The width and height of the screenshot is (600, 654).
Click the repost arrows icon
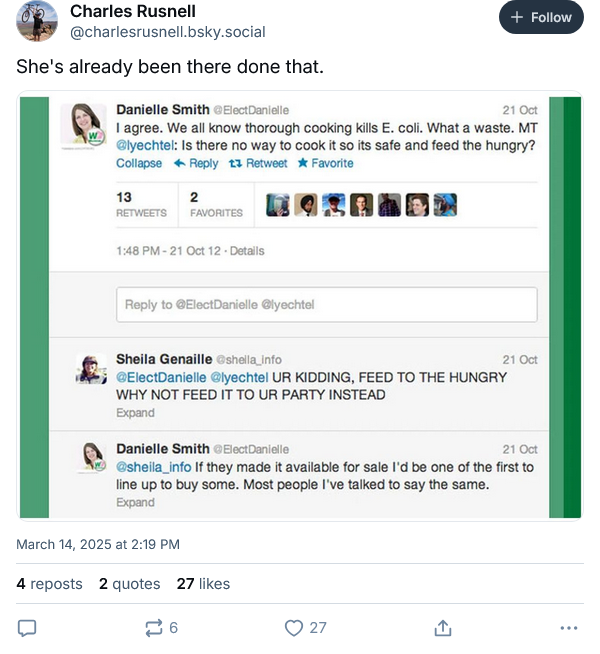[154, 628]
